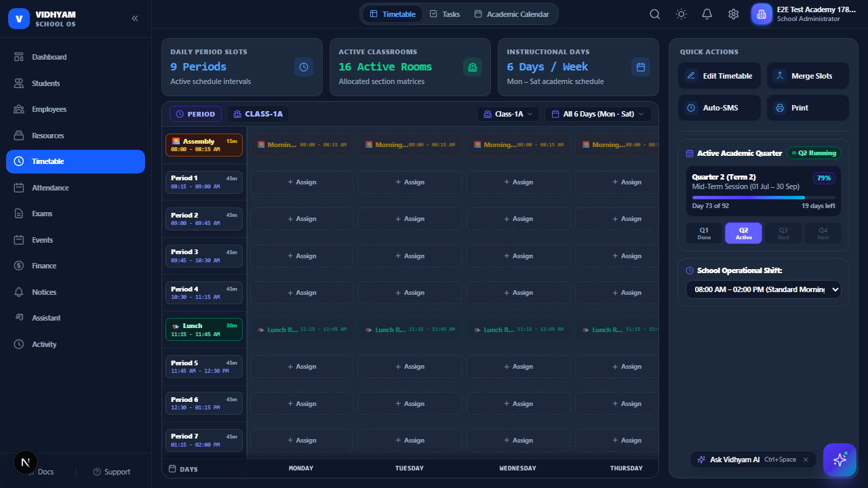Click the Finance dollar sidebar icon
The image size is (868, 488).
pos(19,266)
